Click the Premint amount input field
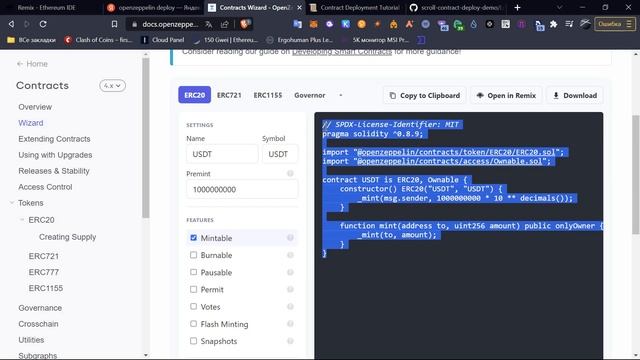The image size is (640, 360). coord(242,189)
